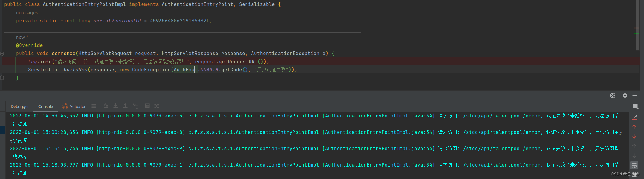Click the red highlighter annotation icon in console gutter
The image size is (644, 179).
click(634, 118)
